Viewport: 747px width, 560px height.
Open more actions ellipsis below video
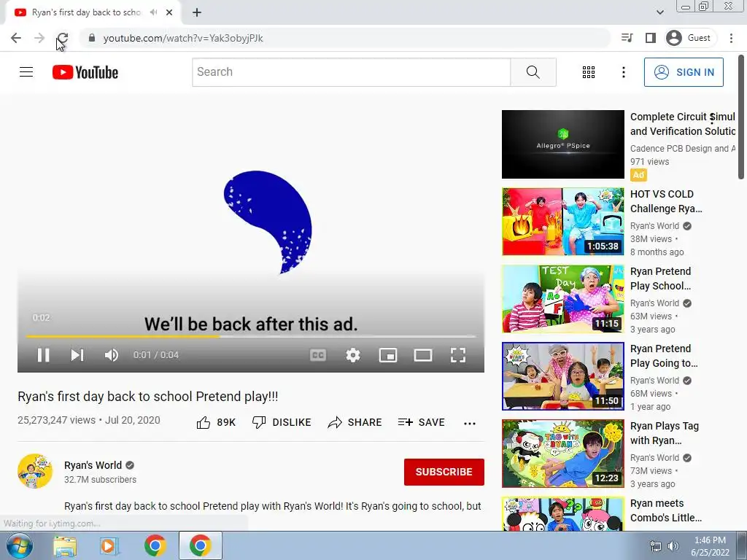click(x=470, y=424)
